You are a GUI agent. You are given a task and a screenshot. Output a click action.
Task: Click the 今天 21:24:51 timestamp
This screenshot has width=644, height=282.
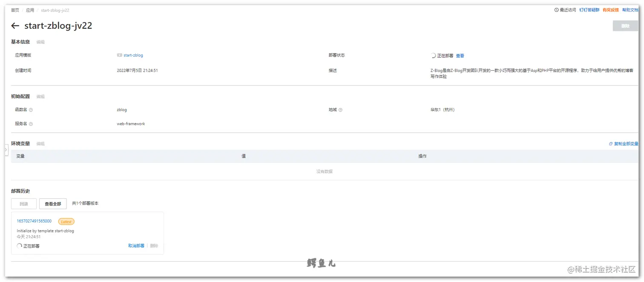[x=29, y=236]
